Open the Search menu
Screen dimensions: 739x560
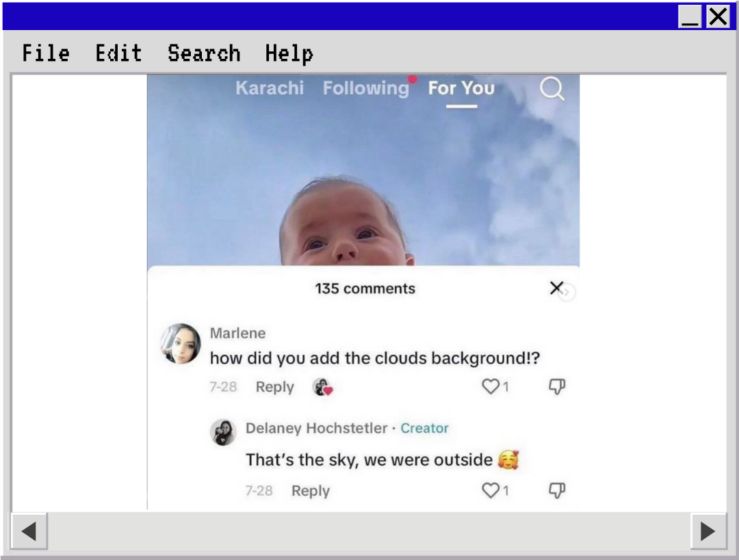204,53
